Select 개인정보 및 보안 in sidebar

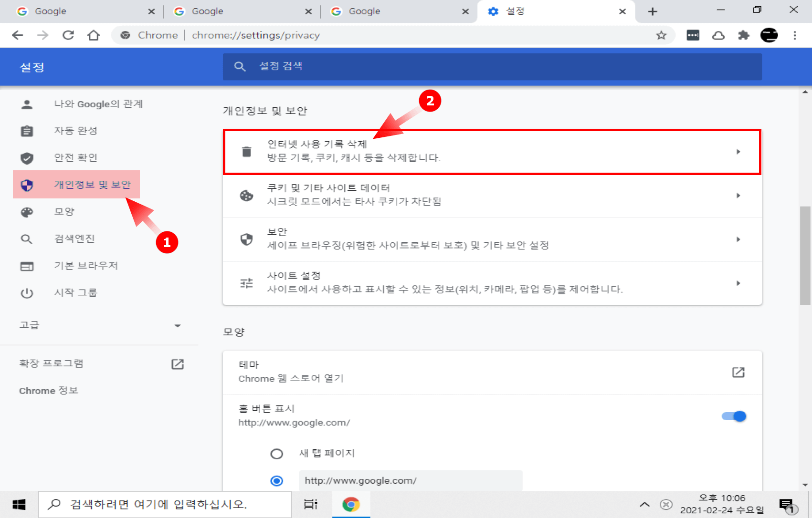click(x=76, y=185)
